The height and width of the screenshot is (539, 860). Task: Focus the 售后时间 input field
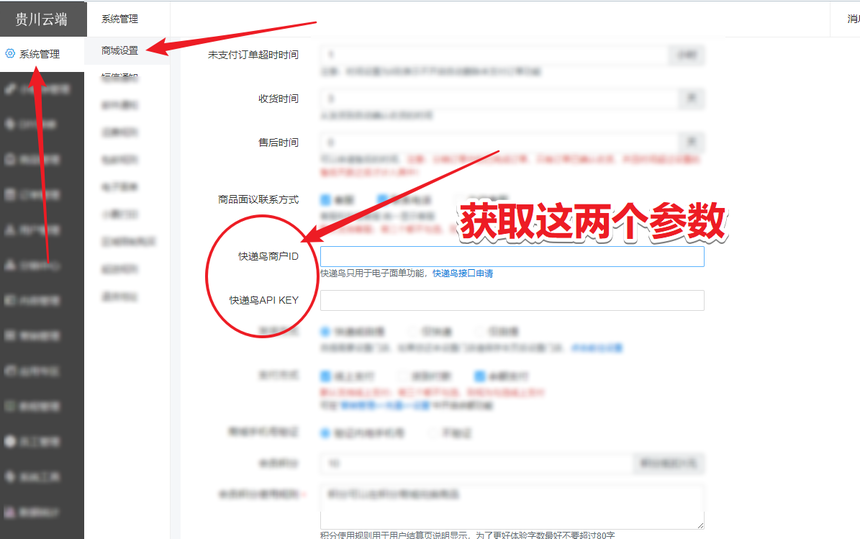point(499,143)
